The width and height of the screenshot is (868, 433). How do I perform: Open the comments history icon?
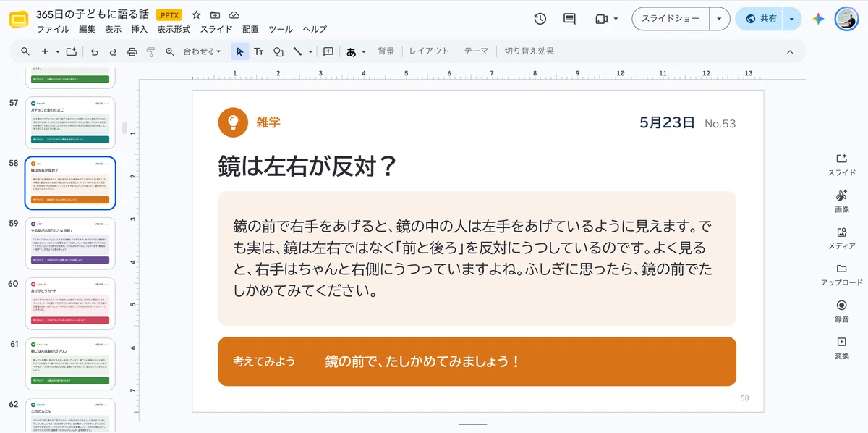(569, 19)
